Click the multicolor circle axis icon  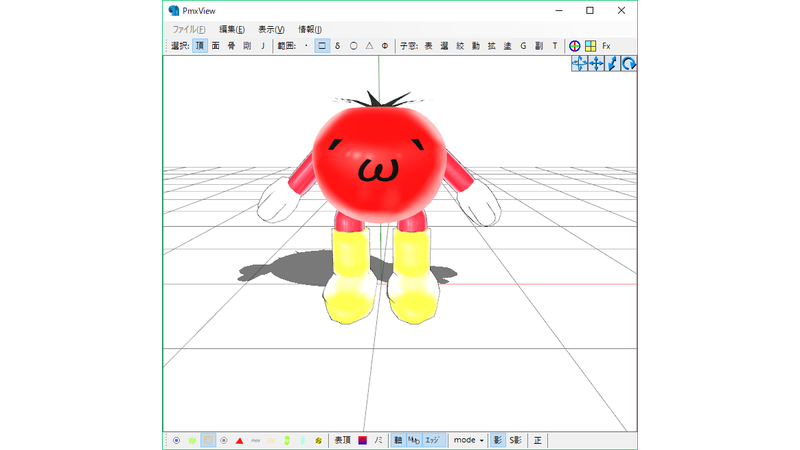click(x=574, y=46)
